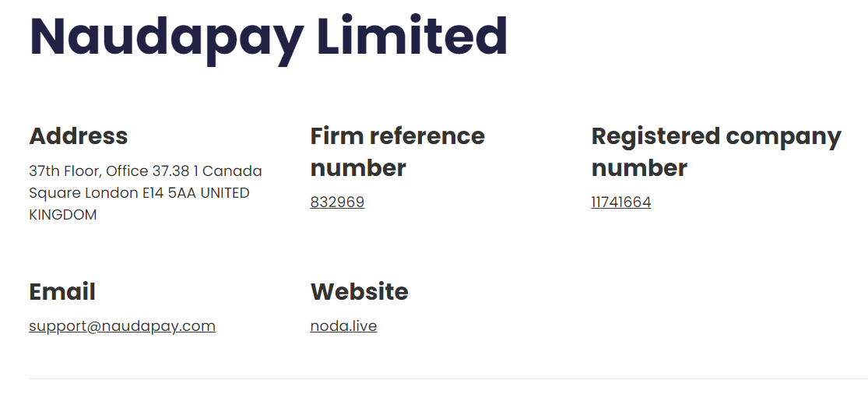The width and height of the screenshot is (868, 401).
Task: Click the horizontal divider line below the details
Action: (448, 379)
